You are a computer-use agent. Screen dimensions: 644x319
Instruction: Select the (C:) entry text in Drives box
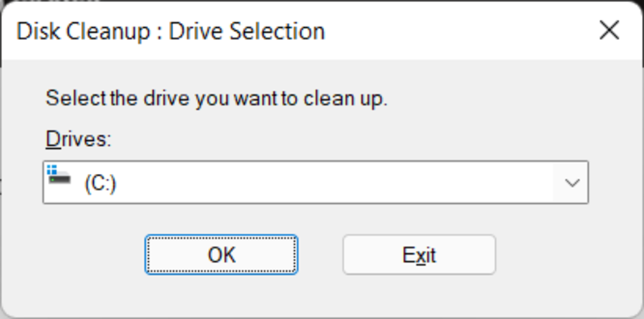[100, 183]
